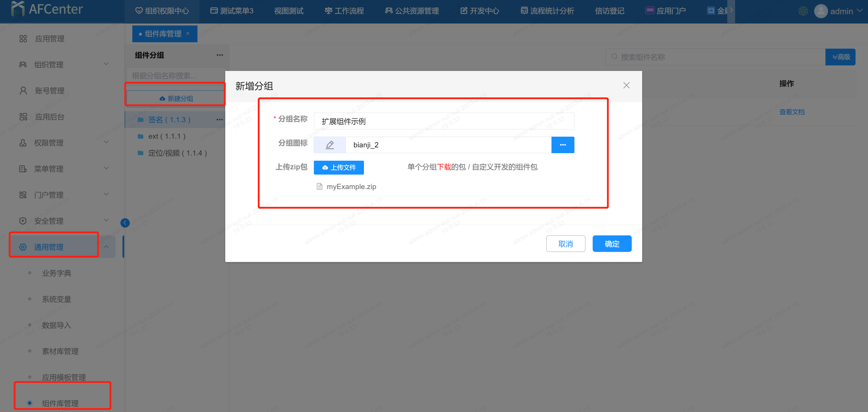This screenshot has height=412, width=868.
Task: Click the 上传文件 upload button
Action: [339, 167]
